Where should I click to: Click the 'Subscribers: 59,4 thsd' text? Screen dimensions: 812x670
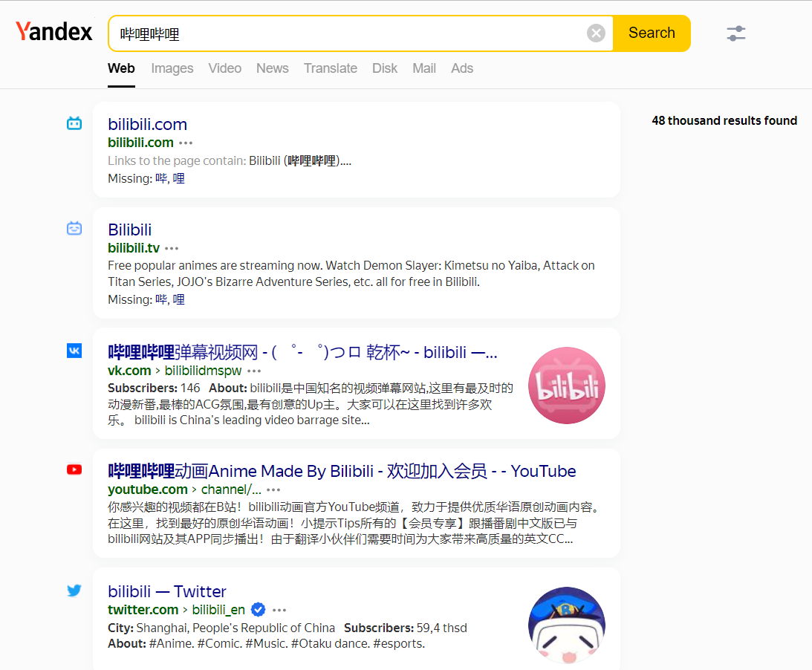tap(406, 628)
